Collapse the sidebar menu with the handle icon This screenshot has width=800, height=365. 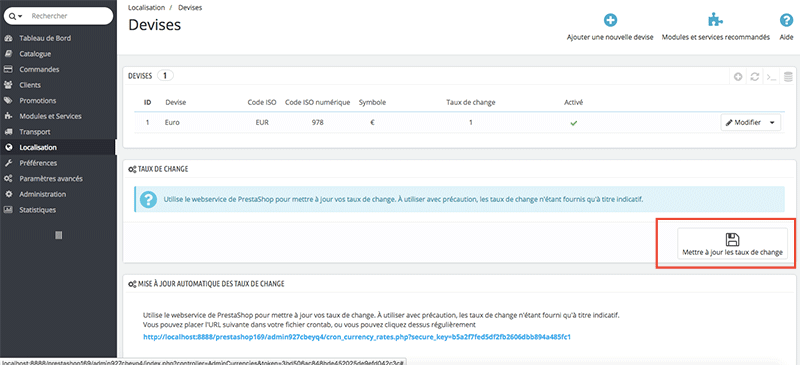pyautogui.click(x=58, y=235)
